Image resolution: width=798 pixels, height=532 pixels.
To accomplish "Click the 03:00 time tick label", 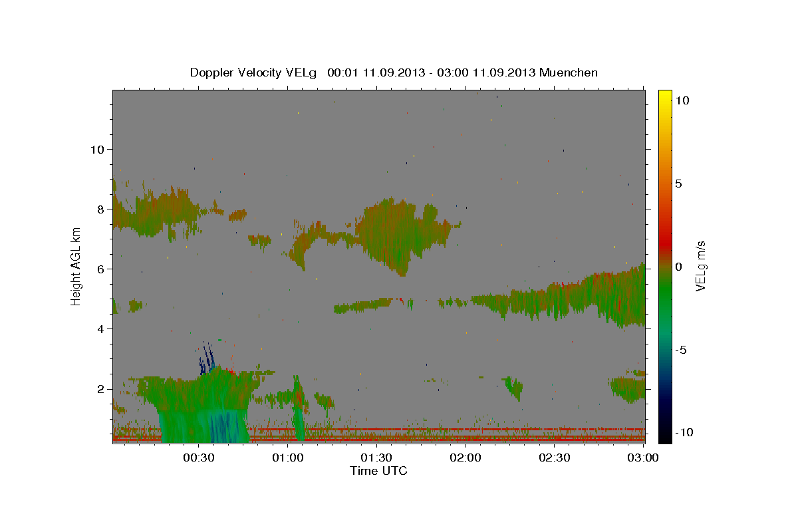I will tap(644, 458).
